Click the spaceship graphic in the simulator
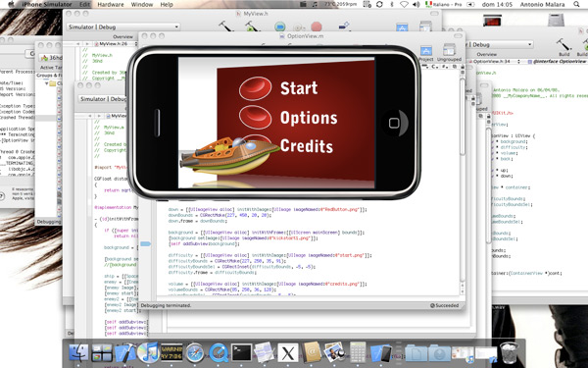Screen dimensions: 588x368 229,156
